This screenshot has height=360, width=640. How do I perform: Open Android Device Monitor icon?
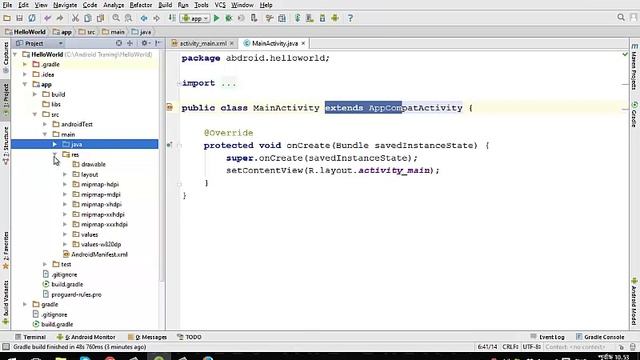(x=335, y=18)
